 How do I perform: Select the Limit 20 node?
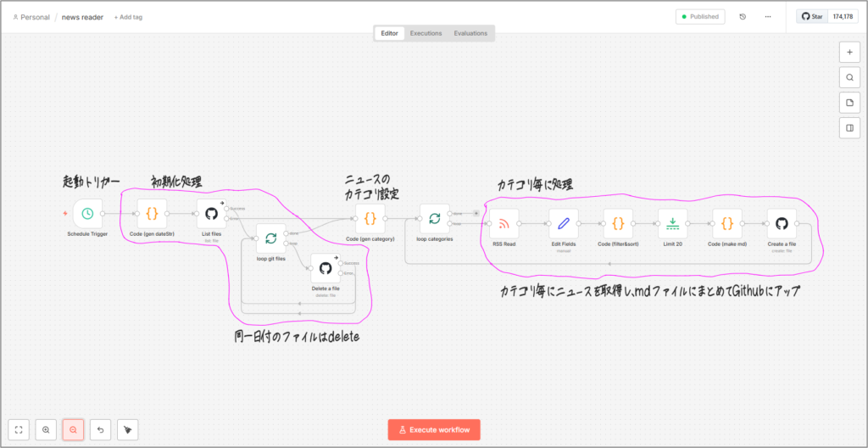tap(672, 224)
